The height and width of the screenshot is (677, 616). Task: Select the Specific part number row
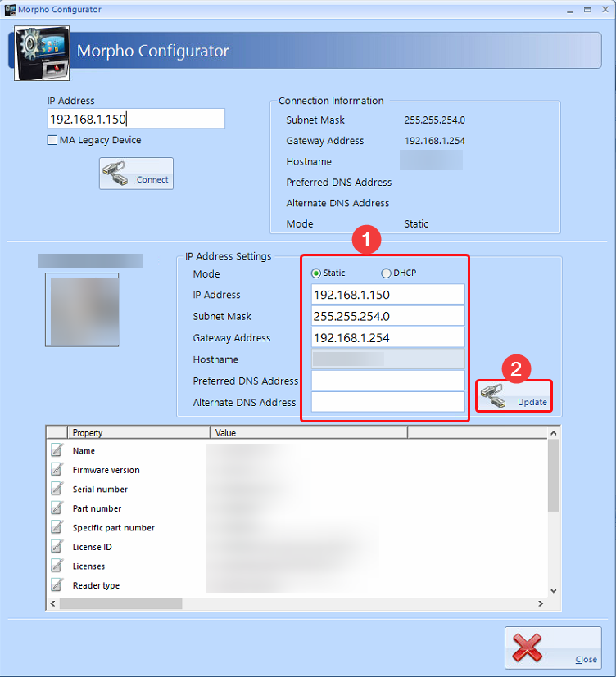click(x=297, y=528)
